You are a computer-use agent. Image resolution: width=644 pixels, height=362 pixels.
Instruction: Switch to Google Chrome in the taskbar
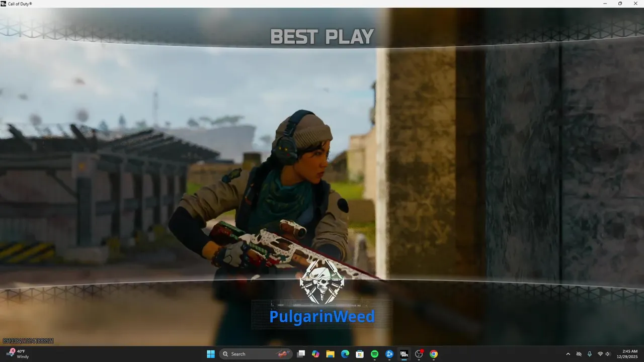(x=434, y=354)
